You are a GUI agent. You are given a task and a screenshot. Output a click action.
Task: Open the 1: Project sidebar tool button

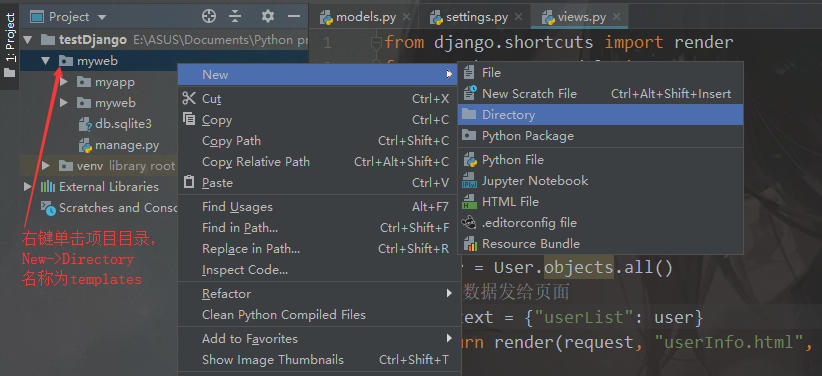point(10,45)
